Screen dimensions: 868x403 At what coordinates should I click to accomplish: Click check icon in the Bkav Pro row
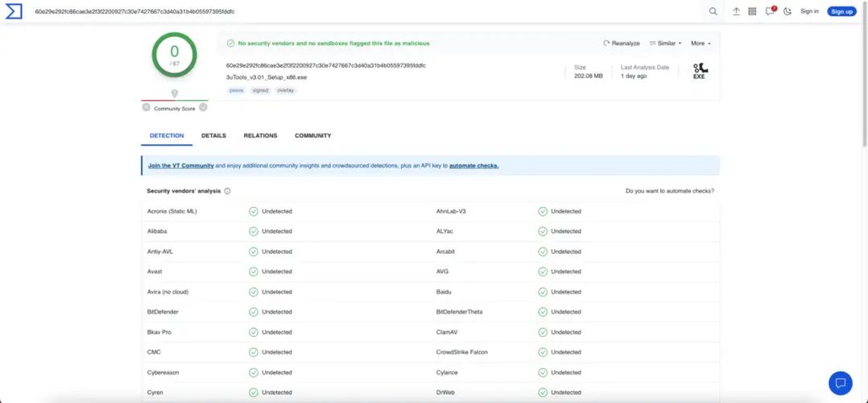click(254, 332)
